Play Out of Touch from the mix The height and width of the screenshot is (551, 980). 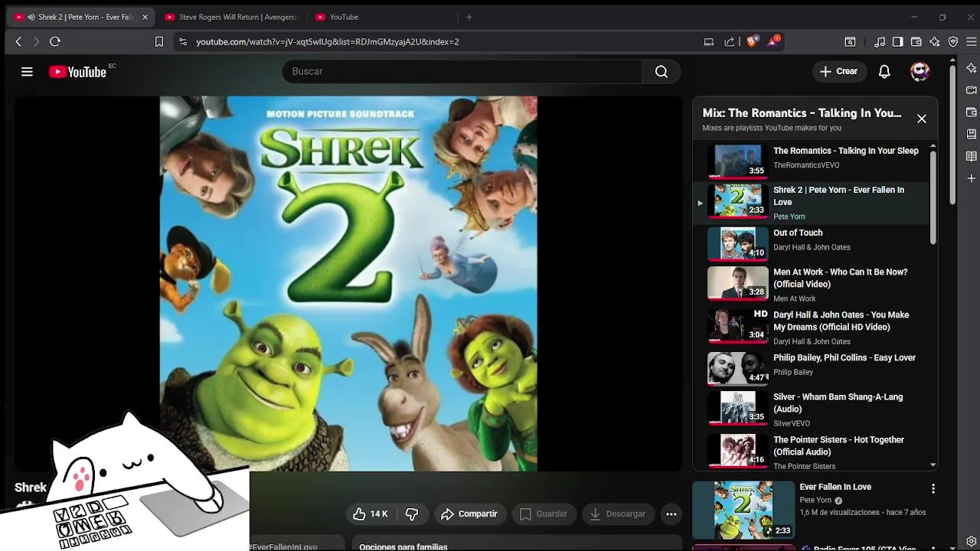812,243
